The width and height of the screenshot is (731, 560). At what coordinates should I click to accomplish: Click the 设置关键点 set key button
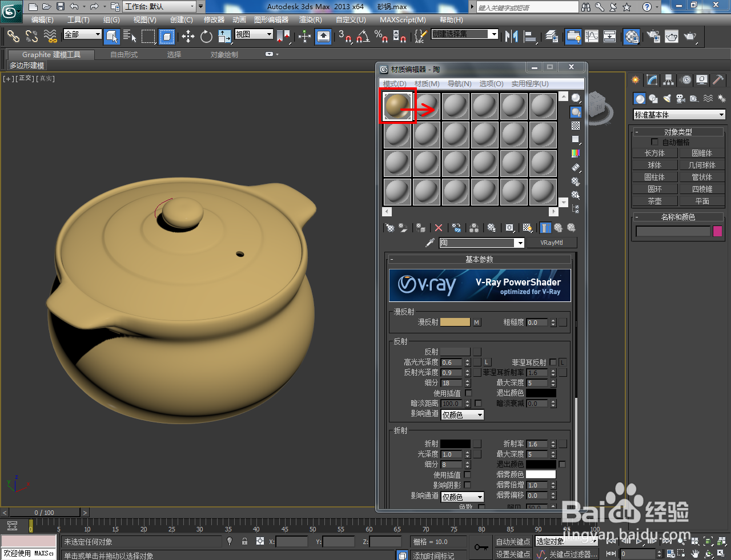pos(513,554)
